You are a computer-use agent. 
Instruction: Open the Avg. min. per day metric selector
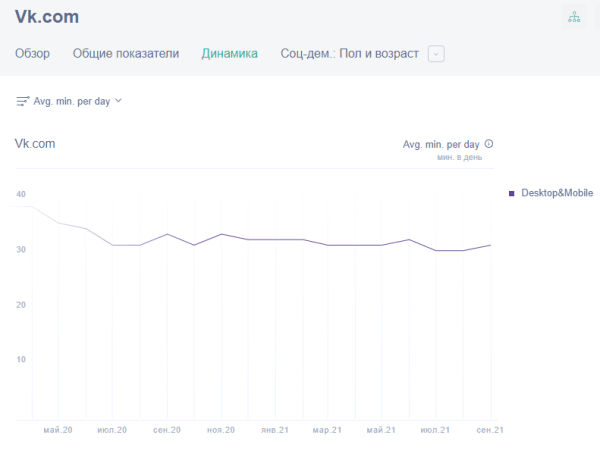tap(71, 101)
